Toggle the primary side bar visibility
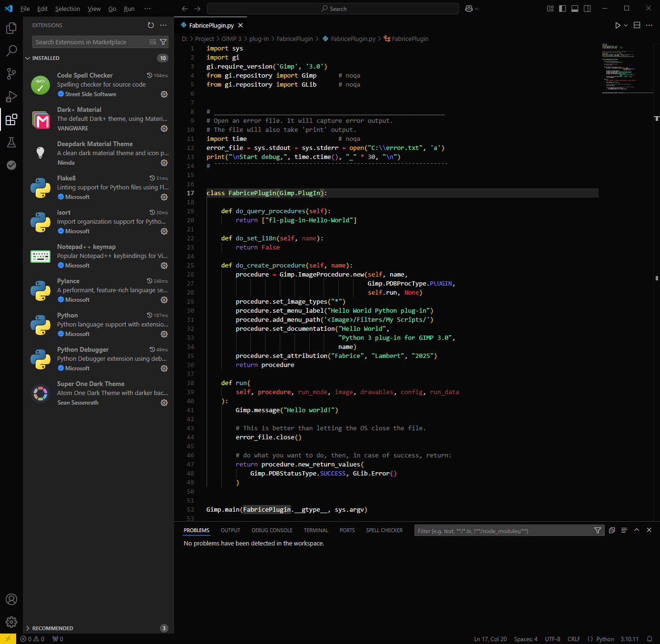Image resolution: width=660 pixels, height=644 pixels. click(x=562, y=9)
